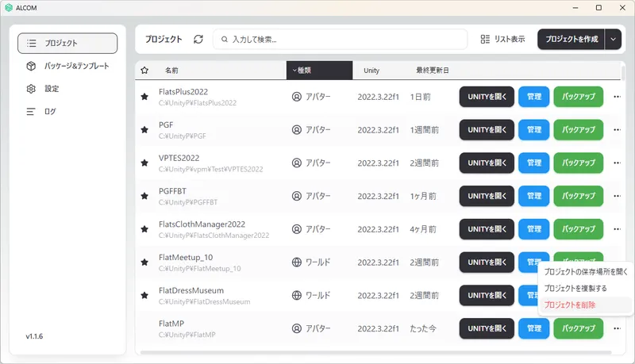Click version label v1.1.6
635x364 pixels.
[34, 336]
